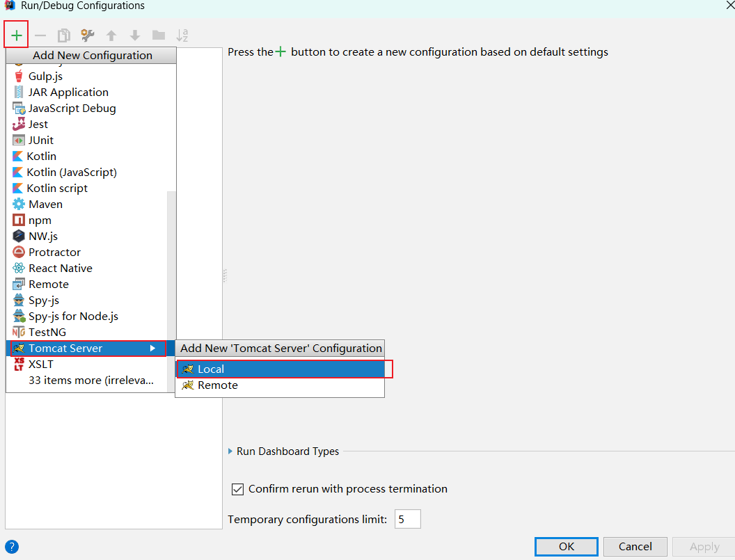Click the Move Up arrow icon
This screenshot has height=560, width=735.
pos(111,35)
